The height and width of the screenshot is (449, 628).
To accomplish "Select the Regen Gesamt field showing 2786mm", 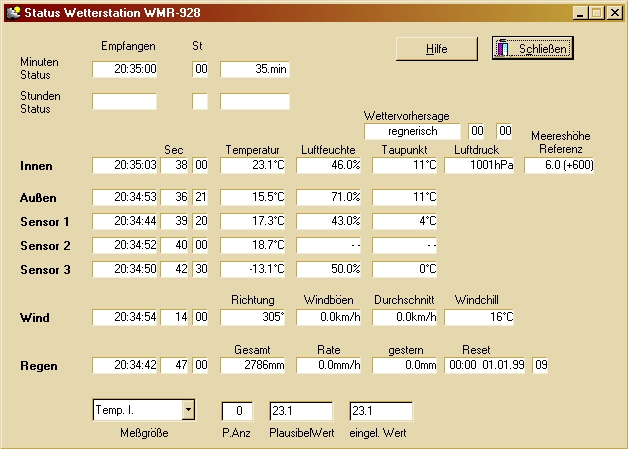I will (x=254, y=365).
